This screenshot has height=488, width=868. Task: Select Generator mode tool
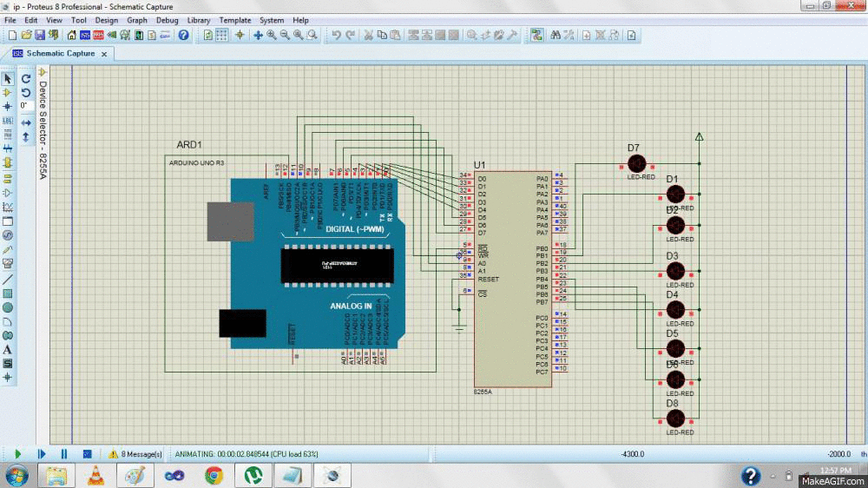tap(8, 235)
